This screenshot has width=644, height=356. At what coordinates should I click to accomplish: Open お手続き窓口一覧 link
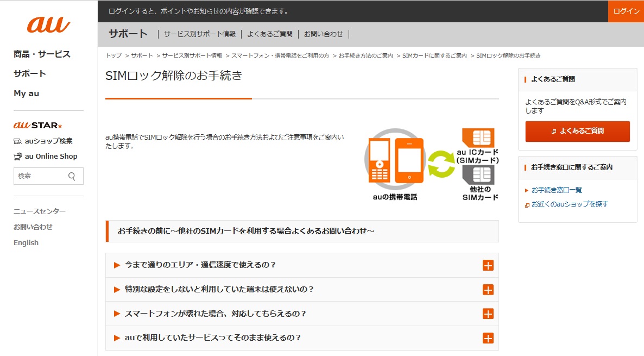pos(557,190)
